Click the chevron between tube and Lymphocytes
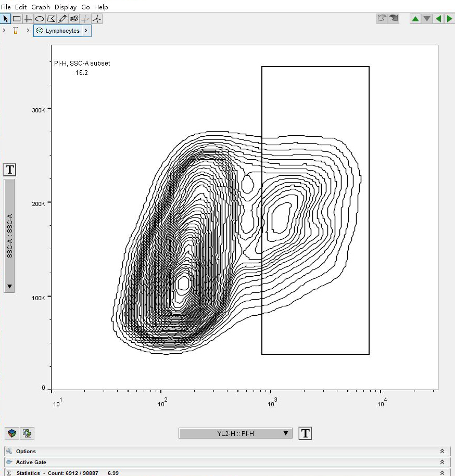This screenshot has height=476, width=455. pos(28,30)
